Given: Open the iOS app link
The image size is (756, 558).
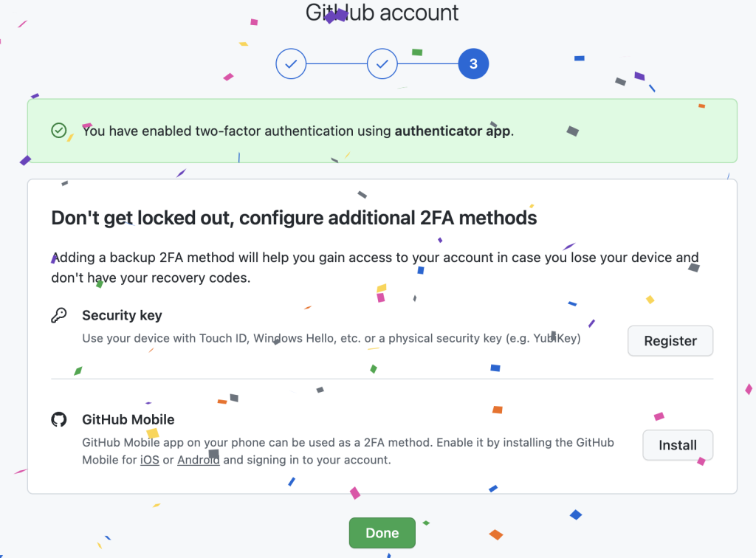Looking at the screenshot, I should tap(149, 460).
